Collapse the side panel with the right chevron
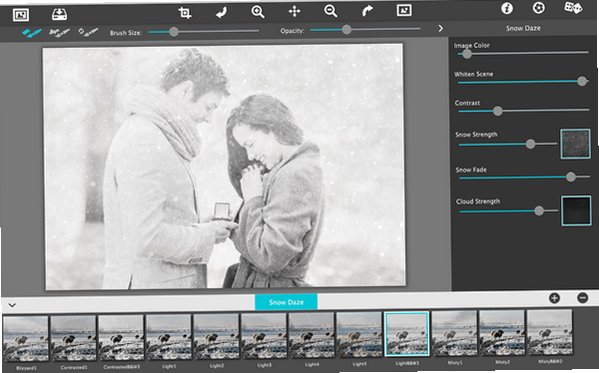Viewport: 599px width, 373px height. coord(441,28)
